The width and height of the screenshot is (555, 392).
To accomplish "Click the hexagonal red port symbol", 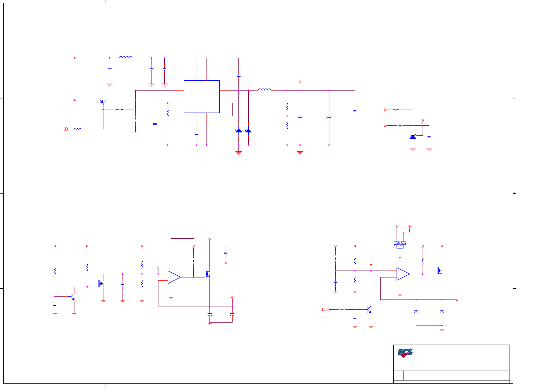I will (325, 309).
